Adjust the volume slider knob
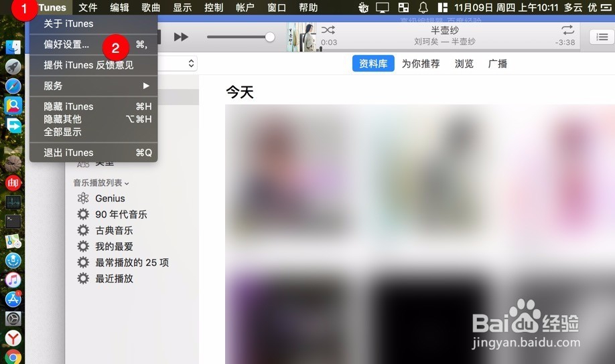The height and width of the screenshot is (364, 615). pos(270,37)
